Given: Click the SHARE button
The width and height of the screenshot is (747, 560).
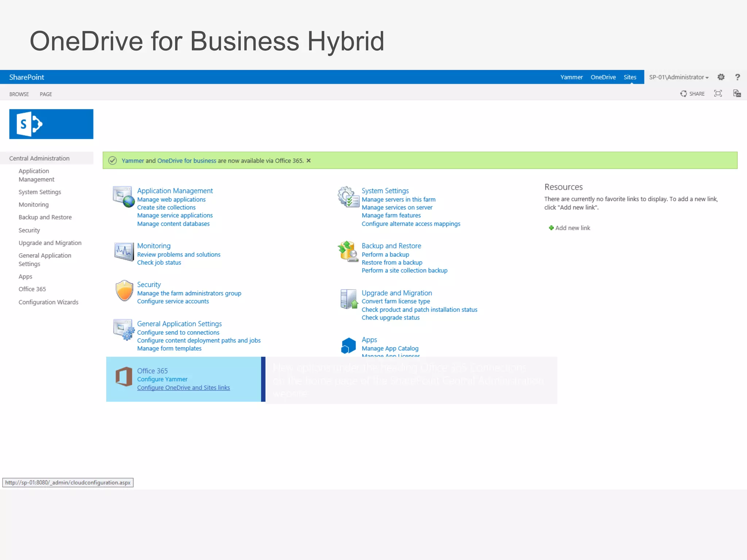Looking at the screenshot, I should coord(697,94).
